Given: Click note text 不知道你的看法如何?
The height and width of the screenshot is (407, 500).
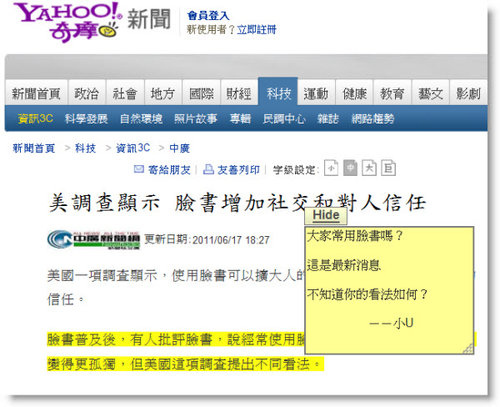Looking at the screenshot, I should [x=367, y=294].
